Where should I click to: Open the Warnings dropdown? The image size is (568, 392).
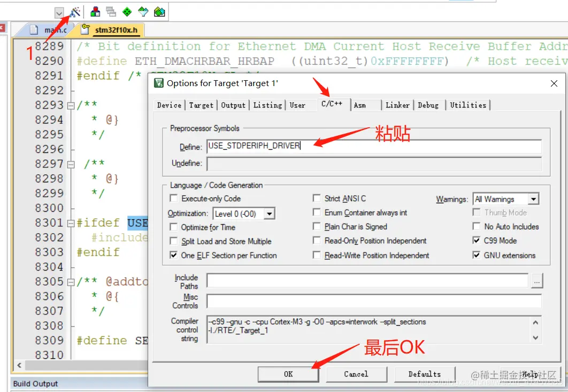click(x=533, y=199)
